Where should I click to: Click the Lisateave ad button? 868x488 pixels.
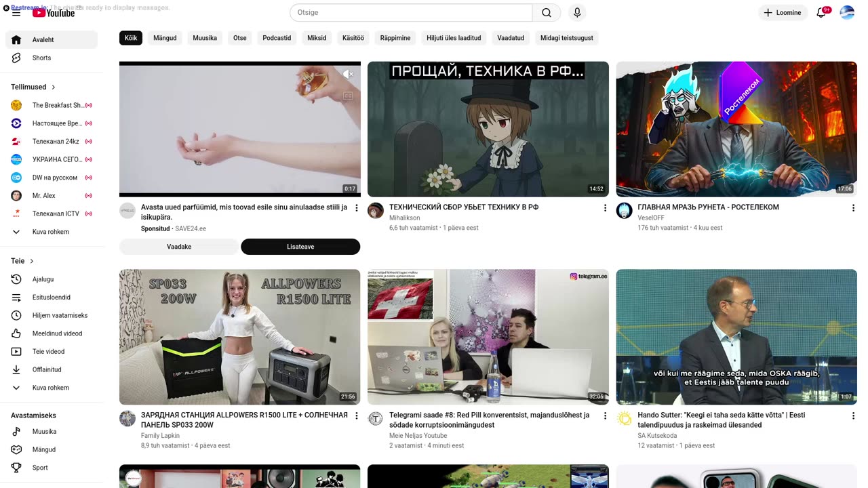(x=300, y=247)
